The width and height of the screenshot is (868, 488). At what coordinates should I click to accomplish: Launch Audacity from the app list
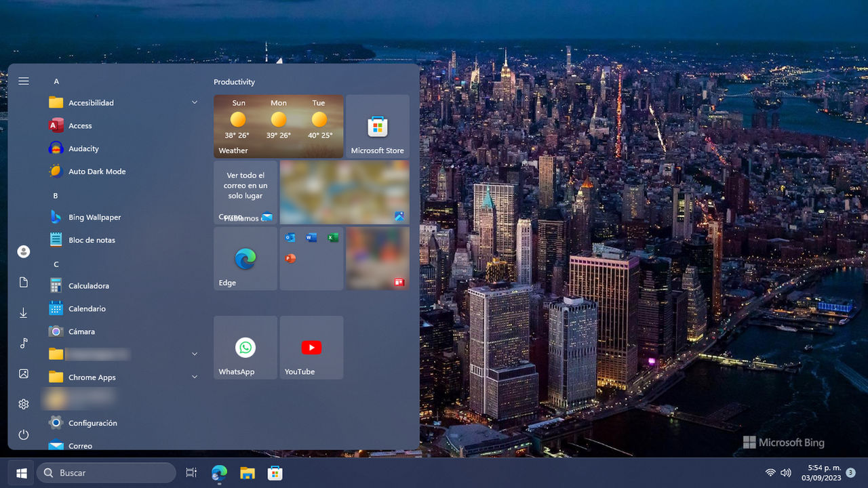[x=124, y=148]
